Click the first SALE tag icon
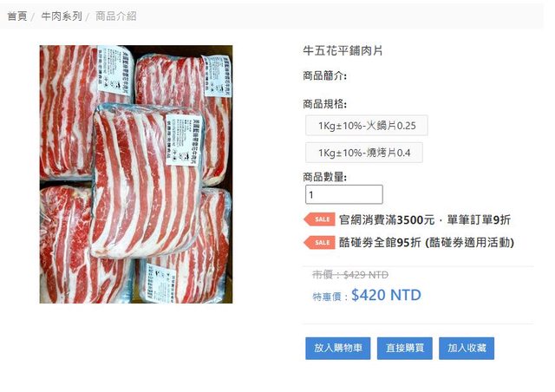The width and height of the screenshot is (555, 392). click(x=320, y=219)
